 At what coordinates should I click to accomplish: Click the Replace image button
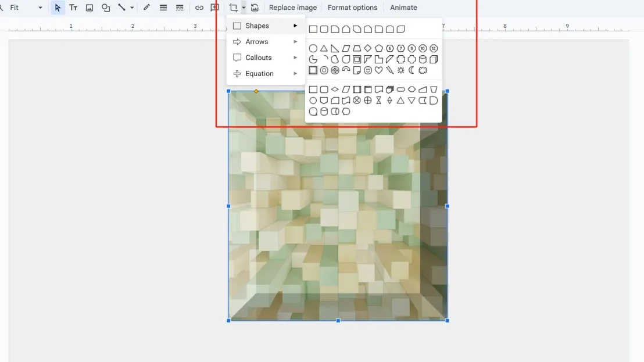tap(293, 8)
